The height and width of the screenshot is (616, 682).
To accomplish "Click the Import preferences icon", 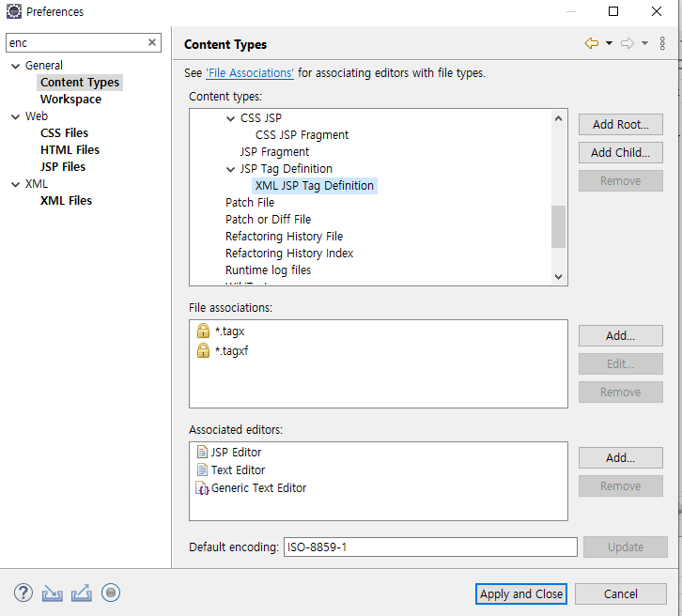I will pyautogui.click(x=53, y=593).
